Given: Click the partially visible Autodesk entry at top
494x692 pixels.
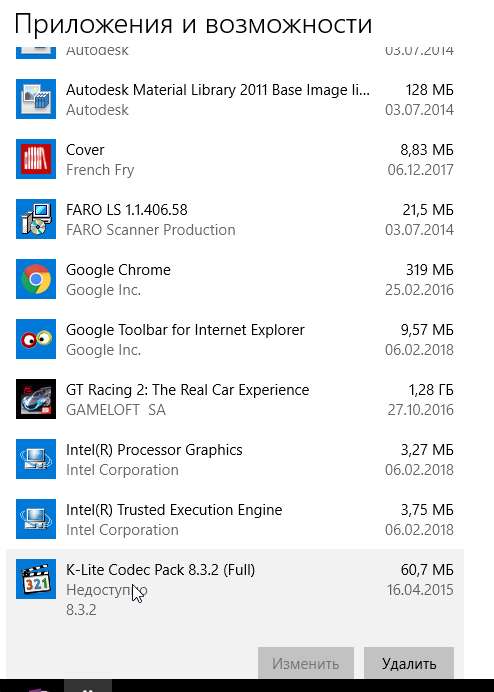Looking at the screenshot, I should (x=235, y=52).
